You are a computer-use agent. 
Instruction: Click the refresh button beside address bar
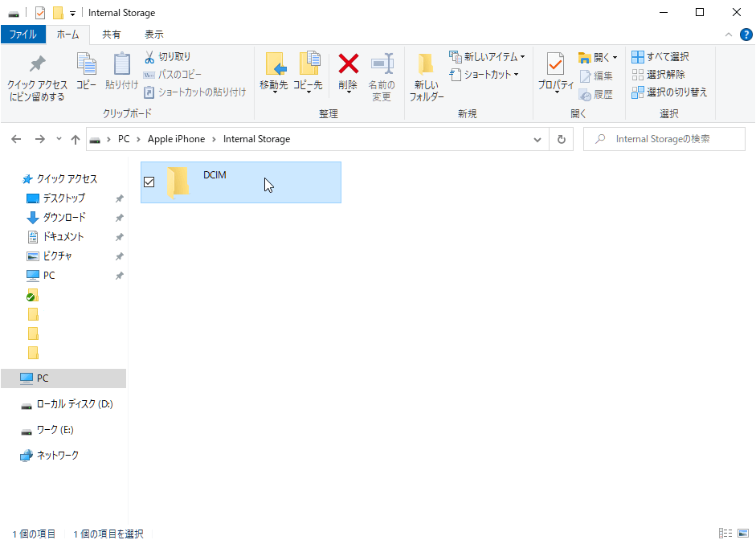(562, 139)
